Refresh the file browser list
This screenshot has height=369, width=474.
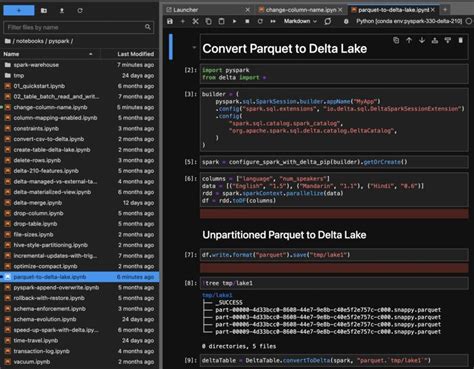point(80,11)
